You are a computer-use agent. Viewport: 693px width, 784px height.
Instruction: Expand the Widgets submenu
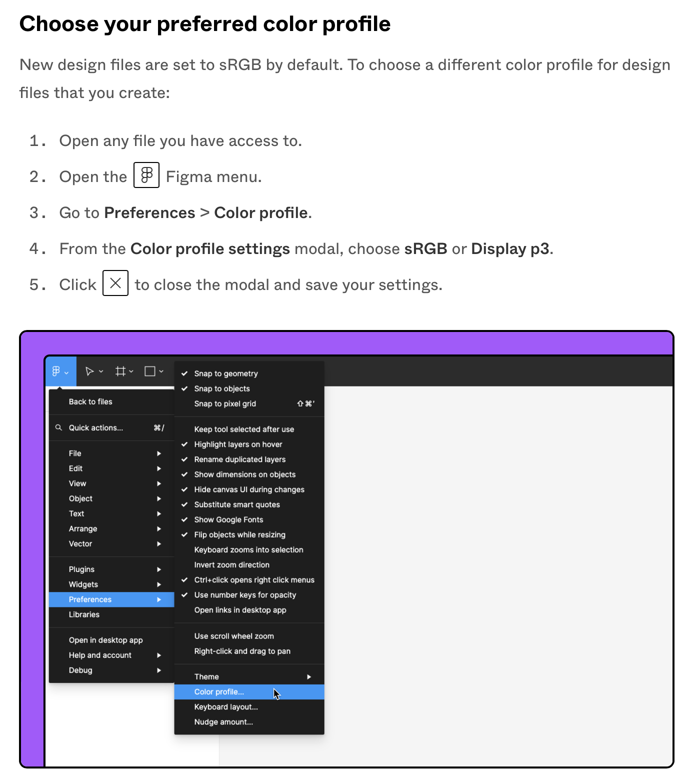coord(111,584)
